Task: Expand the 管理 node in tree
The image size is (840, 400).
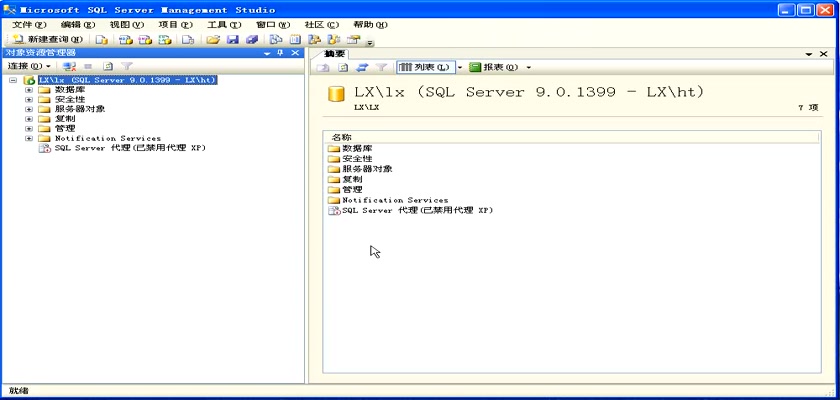Action: tap(29, 129)
